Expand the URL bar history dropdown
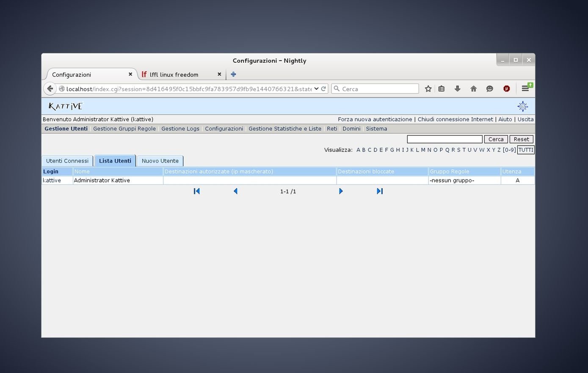The width and height of the screenshot is (588, 373). click(x=316, y=88)
